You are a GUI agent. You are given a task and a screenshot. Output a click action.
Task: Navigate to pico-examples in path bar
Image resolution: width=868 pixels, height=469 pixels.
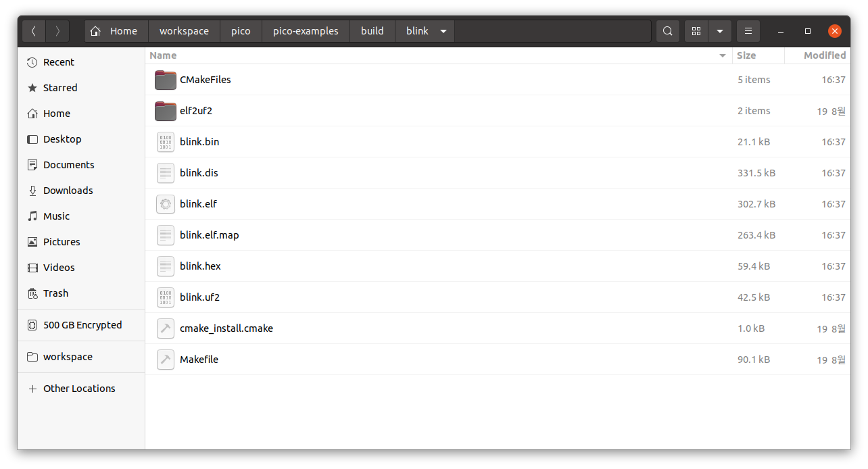click(306, 31)
